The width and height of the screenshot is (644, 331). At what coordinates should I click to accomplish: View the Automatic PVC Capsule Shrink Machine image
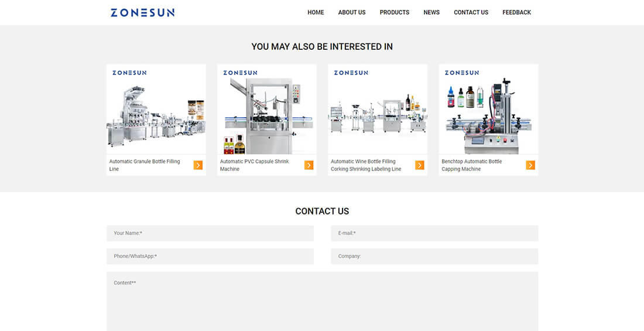266,109
